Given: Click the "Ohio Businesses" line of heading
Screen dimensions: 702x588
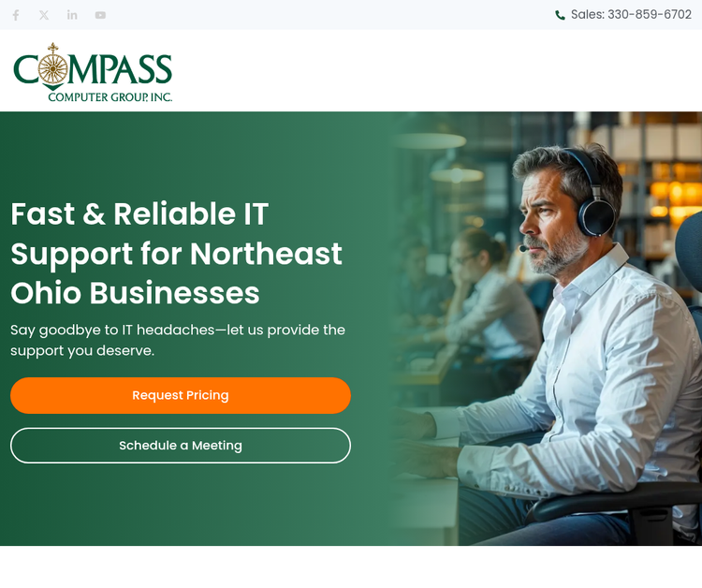Looking at the screenshot, I should click(135, 293).
